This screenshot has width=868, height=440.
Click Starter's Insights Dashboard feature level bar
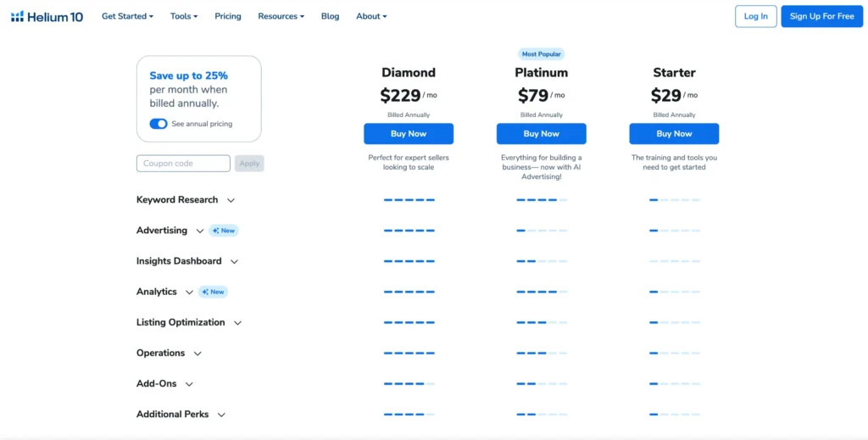[674, 261]
